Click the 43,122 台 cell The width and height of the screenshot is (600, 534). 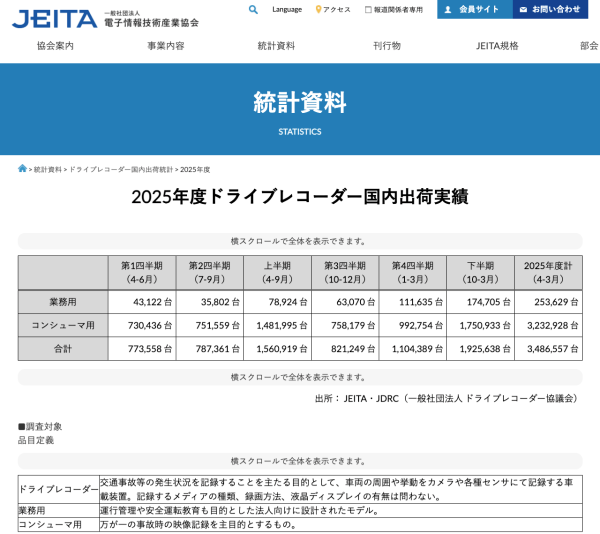(142, 302)
